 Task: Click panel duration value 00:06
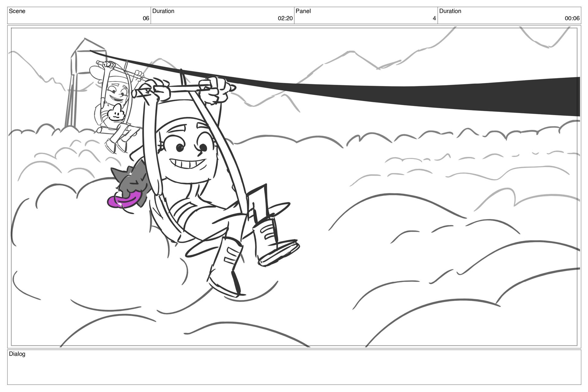point(572,18)
